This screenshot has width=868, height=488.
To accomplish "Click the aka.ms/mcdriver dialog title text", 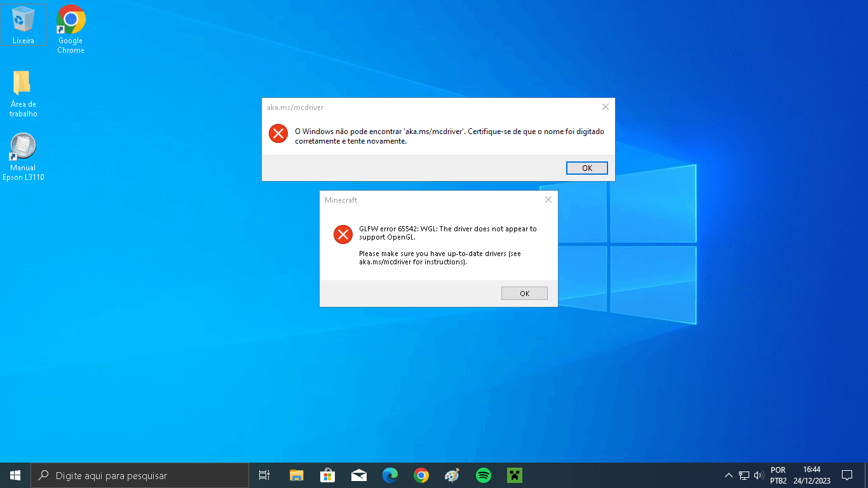I will [x=295, y=107].
